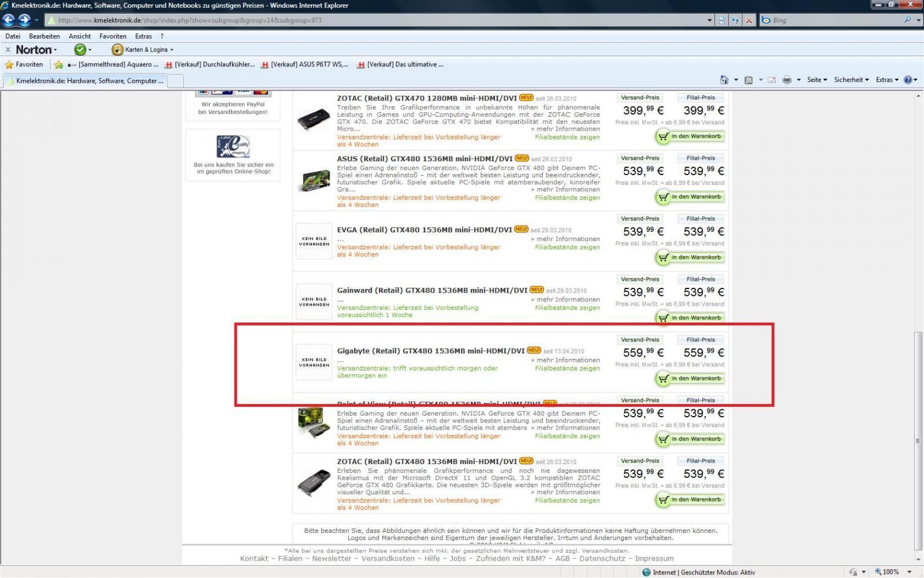This screenshot has width=924, height=578.
Task: Click the ZOTAC GTX480 product thumbnail
Action: click(x=314, y=483)
